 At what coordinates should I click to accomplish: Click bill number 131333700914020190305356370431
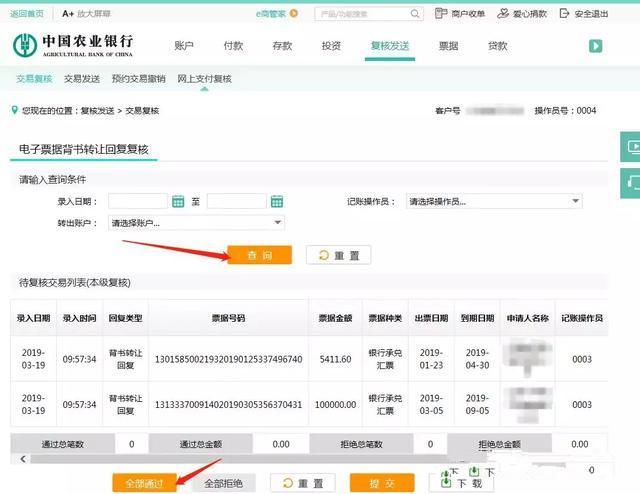click(x=229, y=405)
